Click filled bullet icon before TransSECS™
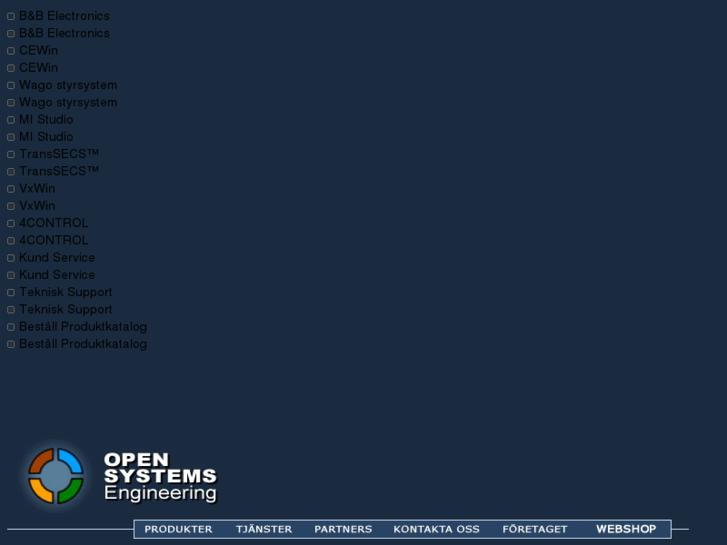The height and width of the screenshot is (545, 727). [x=11, y=172]
